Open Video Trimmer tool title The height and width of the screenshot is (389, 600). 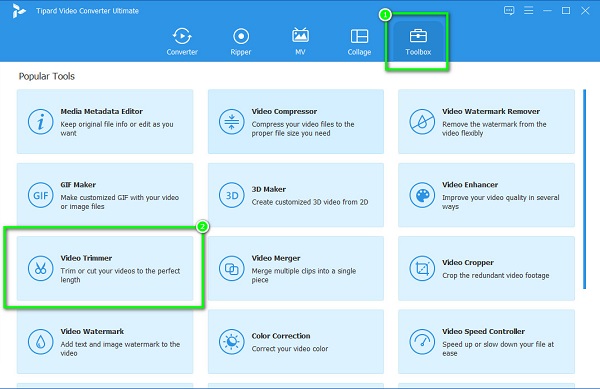pyautogui.click(x=86, y=258)
